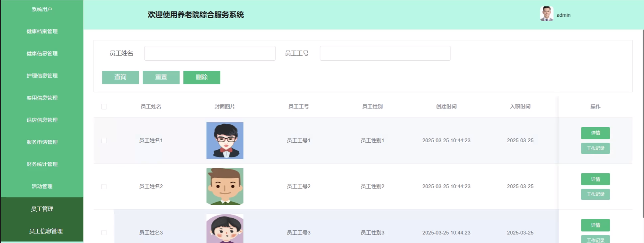Select the 员工性别1 cell
Viewport: 644px width, 243px height.
click(373, 141)
